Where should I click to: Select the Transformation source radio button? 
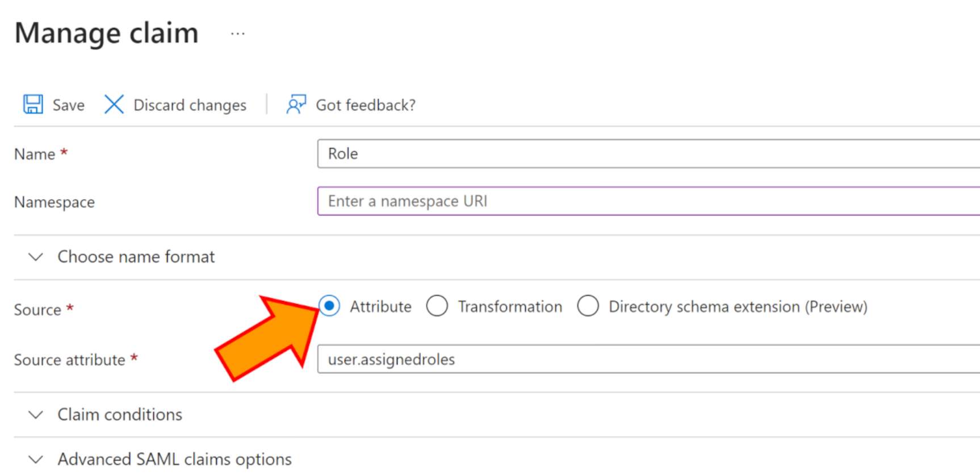click(x=437, y=306)
